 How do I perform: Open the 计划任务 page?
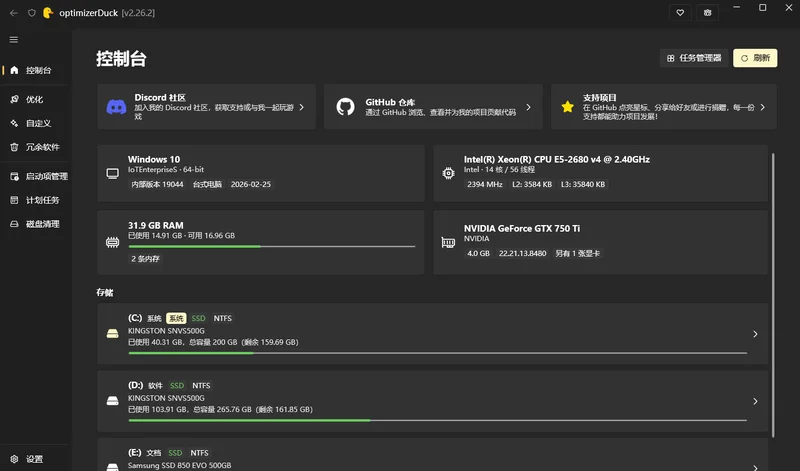[x=36, y=200]
